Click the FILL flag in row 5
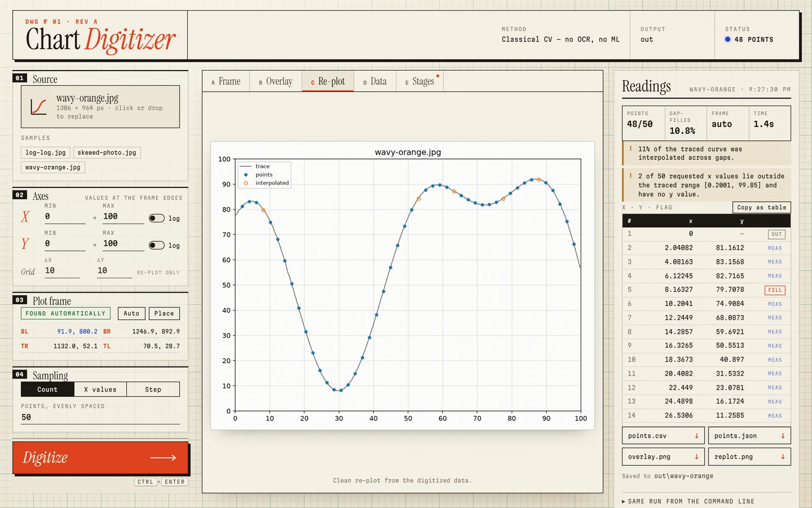 (775, 290)
